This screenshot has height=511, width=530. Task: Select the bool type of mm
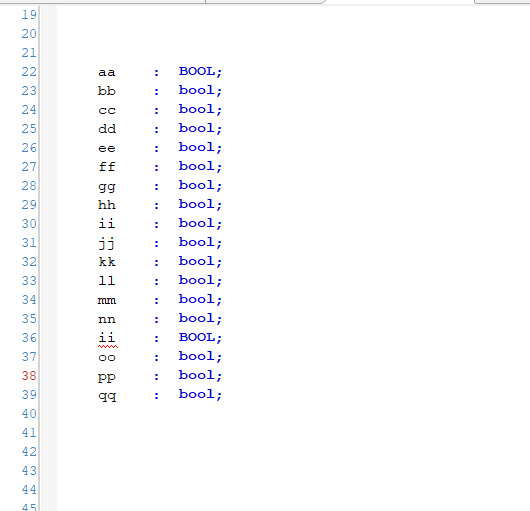point(197,299)
